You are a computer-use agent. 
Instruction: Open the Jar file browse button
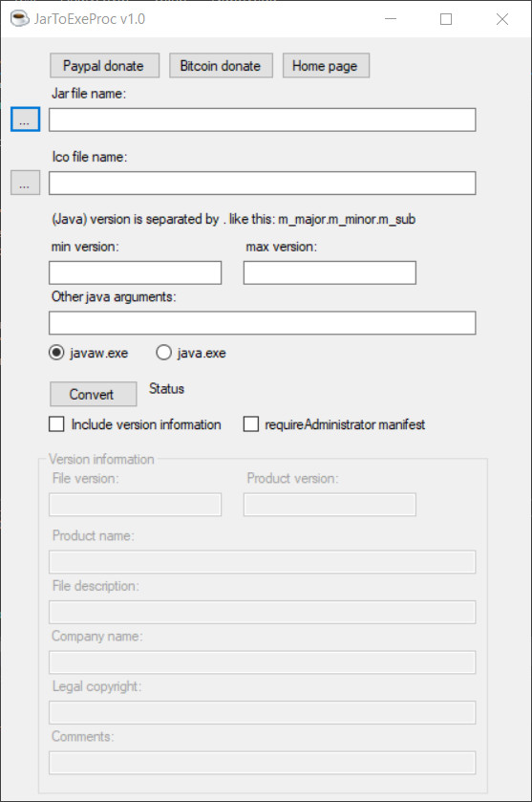(25, 119)
